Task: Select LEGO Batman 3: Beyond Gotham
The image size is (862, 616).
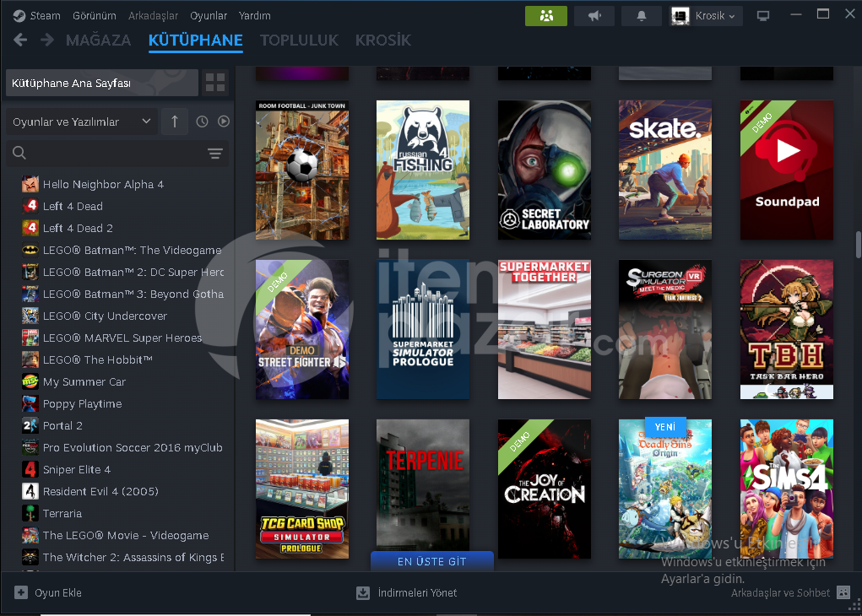Action: pyautogui.click(x=122, y=294)
